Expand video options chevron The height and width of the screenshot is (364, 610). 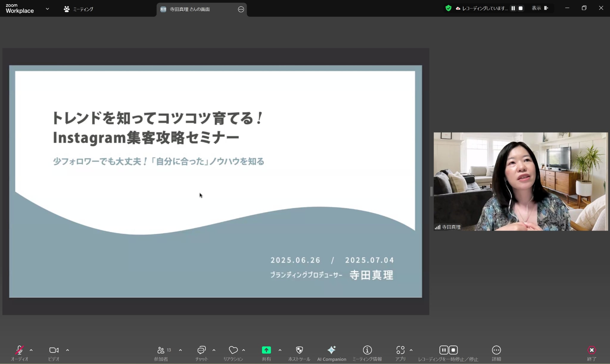pos(68,350)
